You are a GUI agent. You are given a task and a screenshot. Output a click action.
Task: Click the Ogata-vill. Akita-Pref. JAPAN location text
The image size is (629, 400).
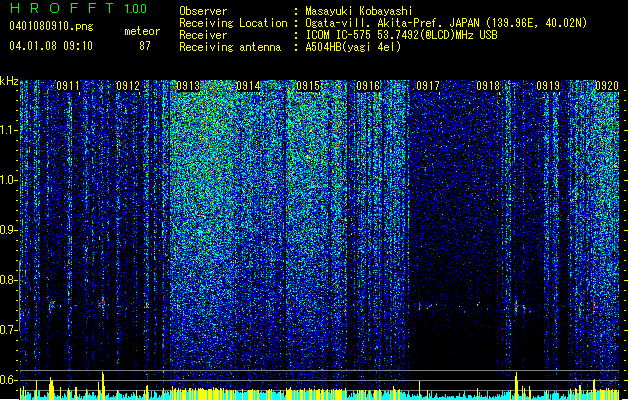(x=446, y=23)
